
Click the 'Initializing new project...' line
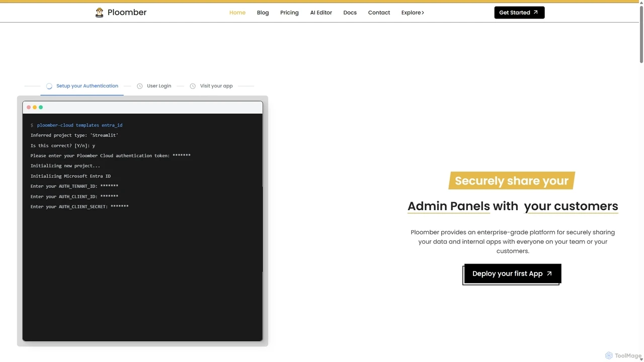click(x=65, y=166)
